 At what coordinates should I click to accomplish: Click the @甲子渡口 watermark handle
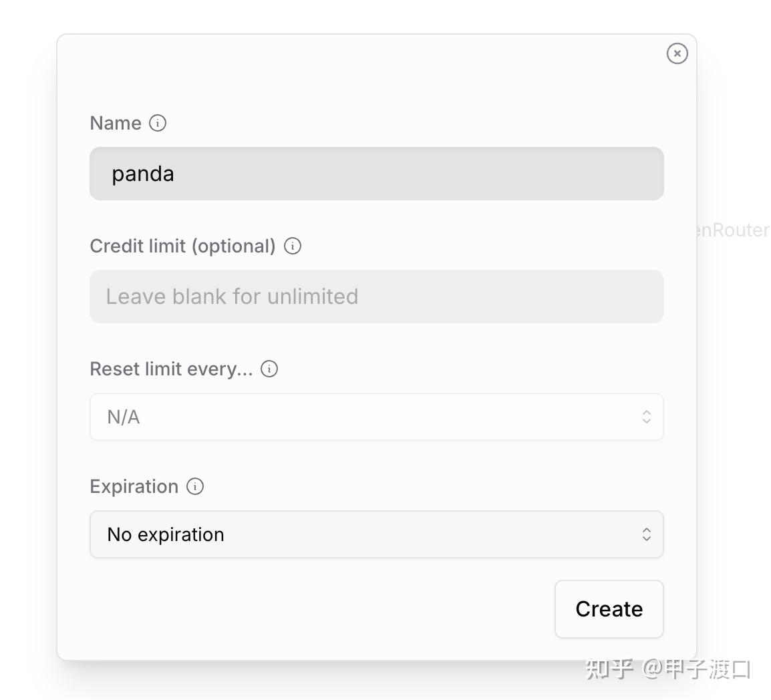(697, 669)
